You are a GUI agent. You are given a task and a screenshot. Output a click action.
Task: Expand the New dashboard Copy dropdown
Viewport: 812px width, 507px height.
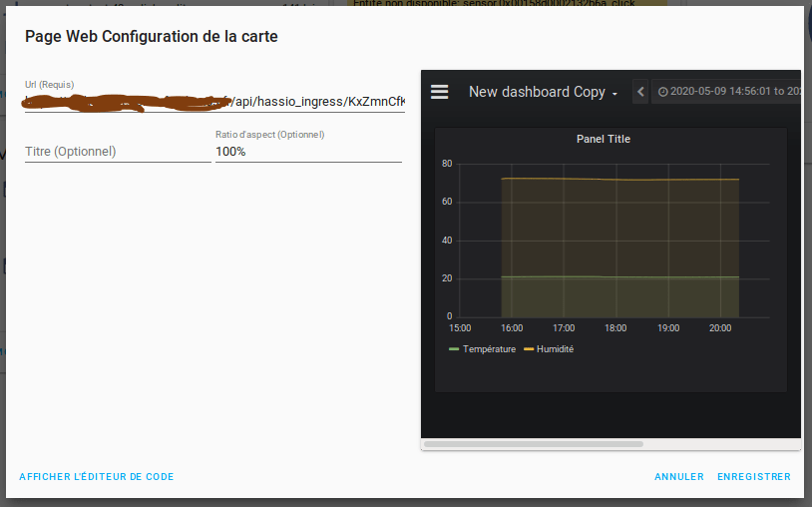pos(543,92)
